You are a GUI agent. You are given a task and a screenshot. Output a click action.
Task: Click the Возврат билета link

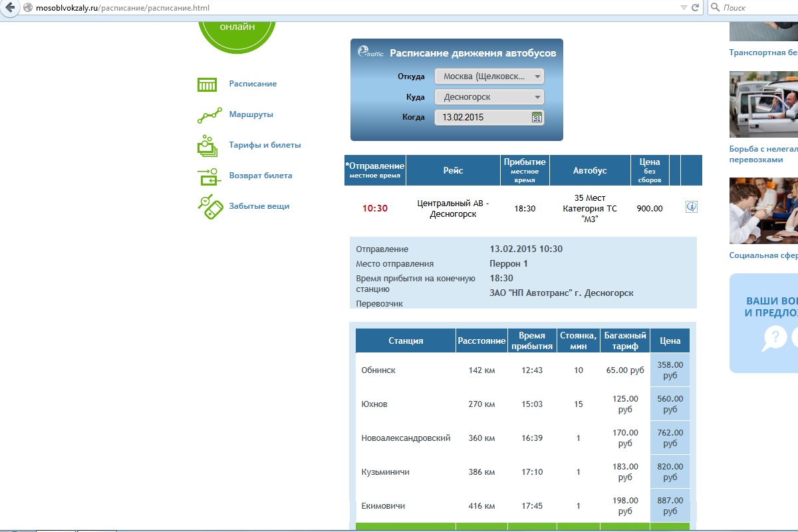(260, 176)
